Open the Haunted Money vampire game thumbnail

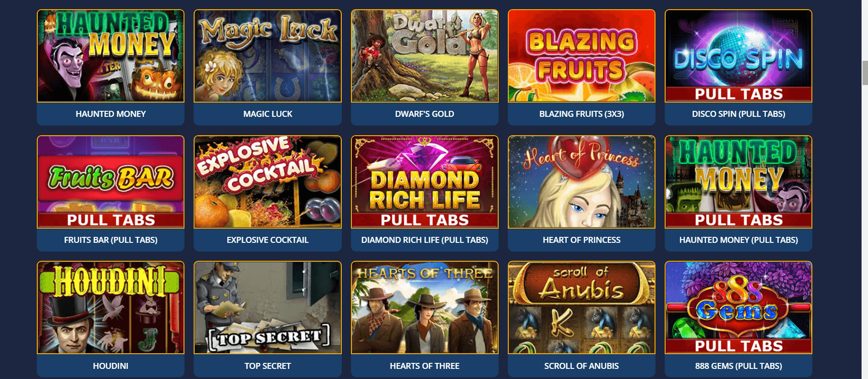(x=110, y=56)
